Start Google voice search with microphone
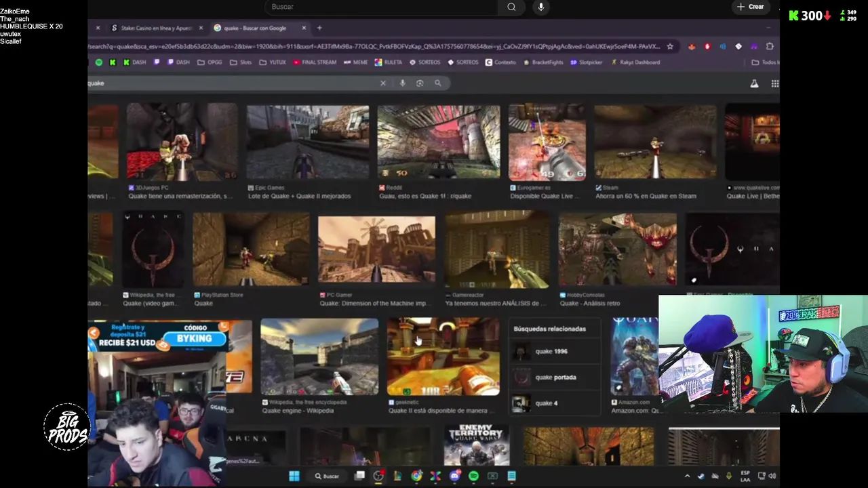Image resolution: width=868 pixels, height=488 pixels. pyautogui.click(x=402, y=83)
